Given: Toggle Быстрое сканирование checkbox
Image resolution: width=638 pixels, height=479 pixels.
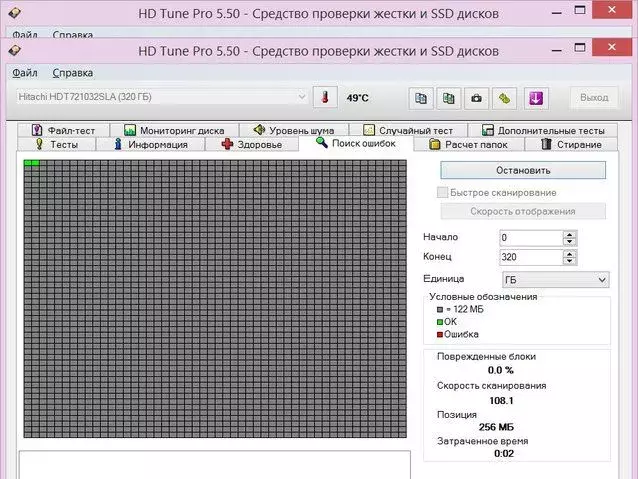Looking at the screenshot, I should tap(442, 192).
